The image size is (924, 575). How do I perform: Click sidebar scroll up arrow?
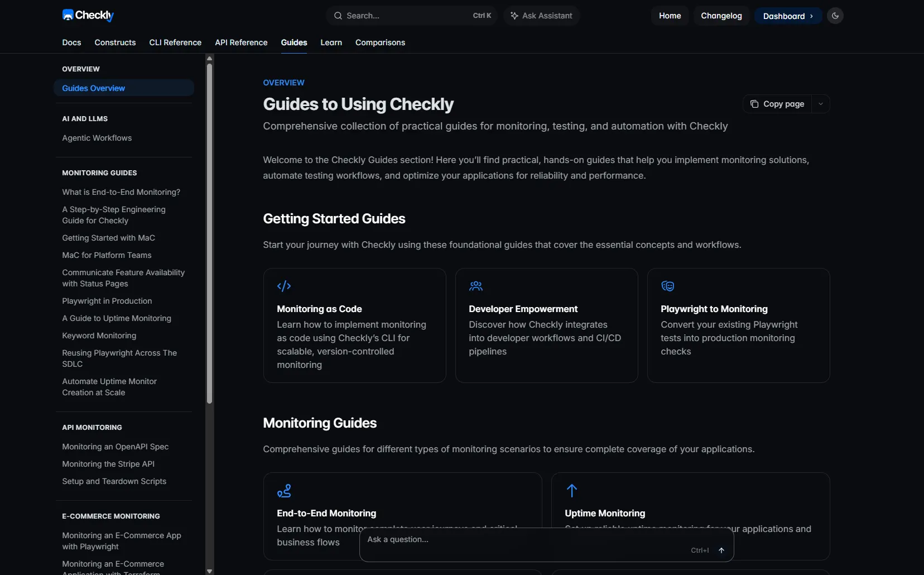[x=210, y=58]
